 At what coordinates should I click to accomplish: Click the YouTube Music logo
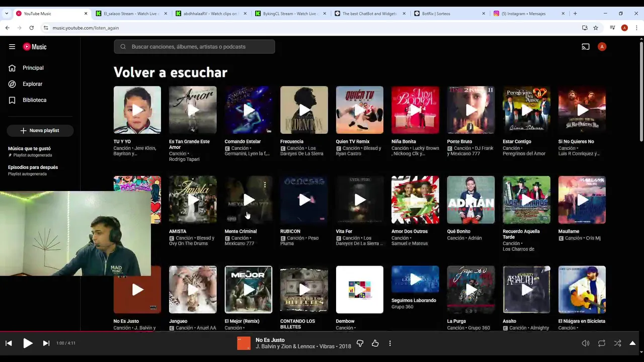coord(35,47)
